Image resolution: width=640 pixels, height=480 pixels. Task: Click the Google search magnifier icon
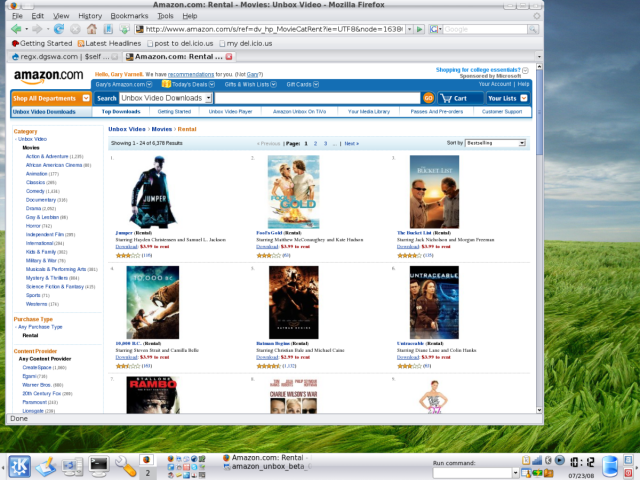pyautogui.click(x=533, y=29)
